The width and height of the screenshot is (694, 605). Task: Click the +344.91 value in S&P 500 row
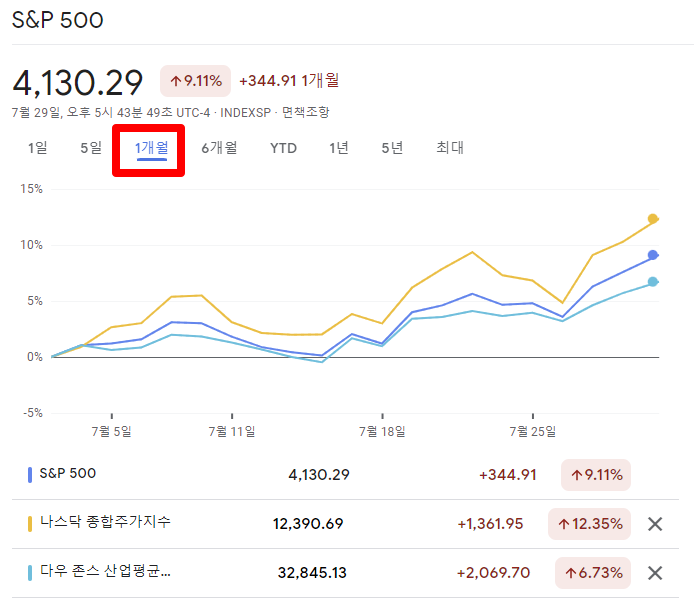pyautogui.click(x=508, y=475)
